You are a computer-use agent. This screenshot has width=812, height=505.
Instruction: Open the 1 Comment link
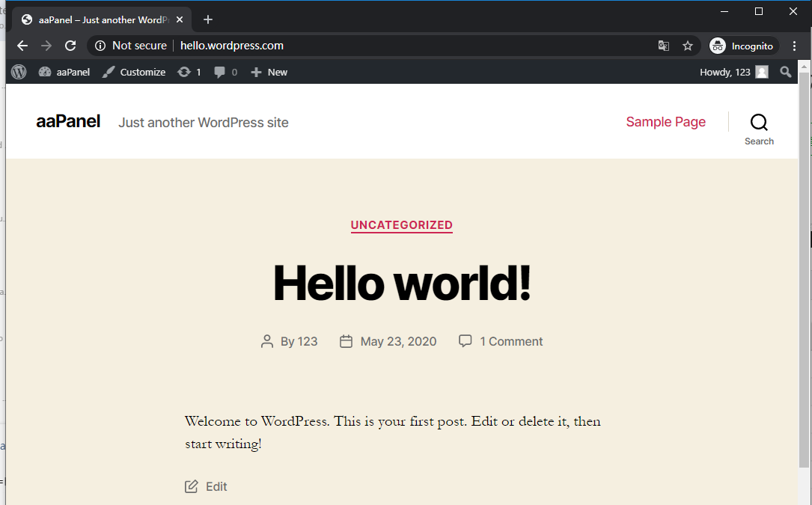511,341
